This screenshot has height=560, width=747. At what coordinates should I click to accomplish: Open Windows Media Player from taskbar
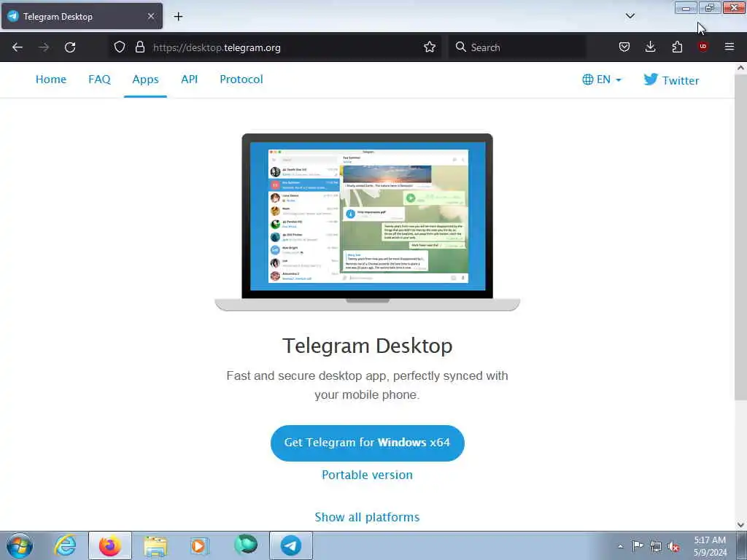click(x=200, y=545)
